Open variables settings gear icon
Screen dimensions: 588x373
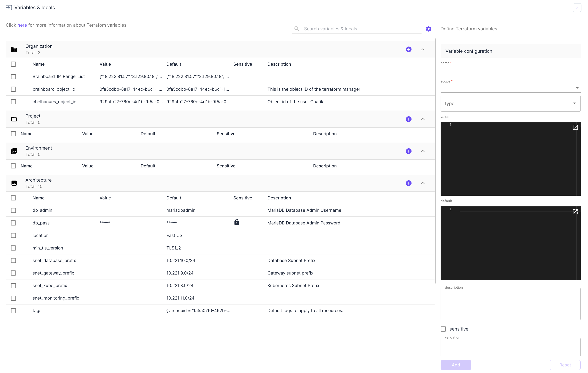(x=428, y=29)
